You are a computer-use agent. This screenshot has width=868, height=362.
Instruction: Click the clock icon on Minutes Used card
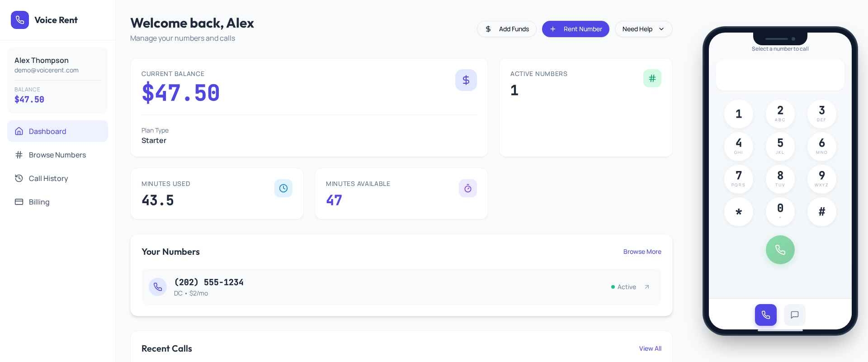tap(283, 188)
